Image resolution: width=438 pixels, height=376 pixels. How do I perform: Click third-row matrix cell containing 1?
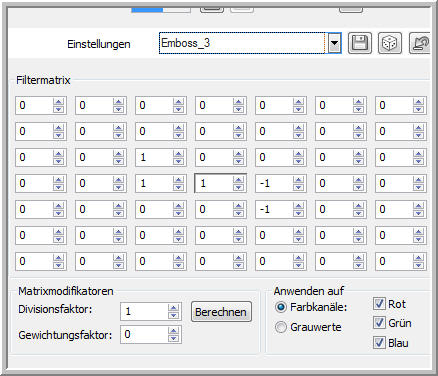tap(154, 157)
